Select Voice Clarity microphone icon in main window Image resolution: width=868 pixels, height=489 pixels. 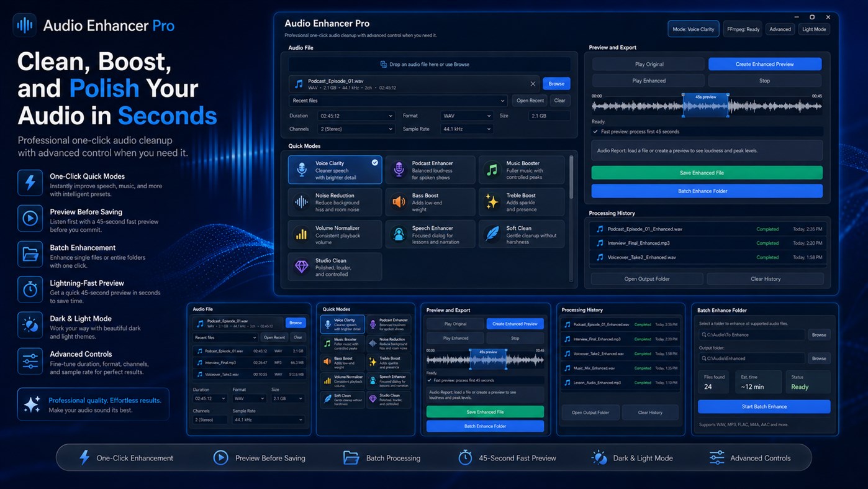(301, 170)
